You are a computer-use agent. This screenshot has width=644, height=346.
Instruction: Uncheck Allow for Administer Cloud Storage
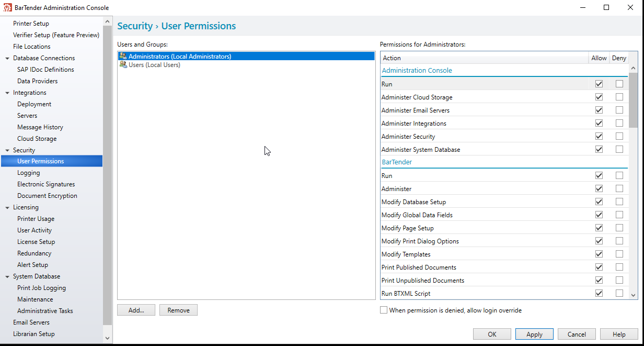coord(599,97)
